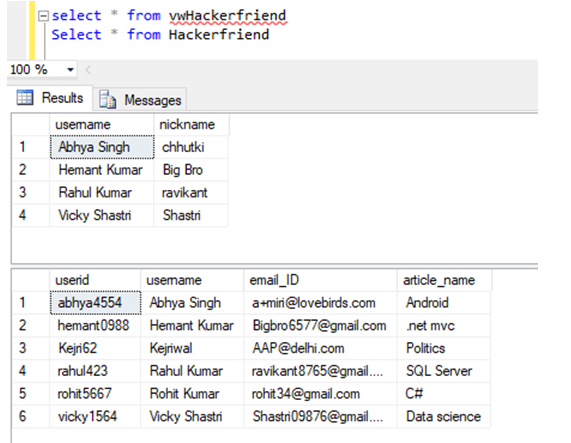Select the Abhya Singh cell in view results
Viewport: 571px width, 443px height.
[x=102, y=147]
